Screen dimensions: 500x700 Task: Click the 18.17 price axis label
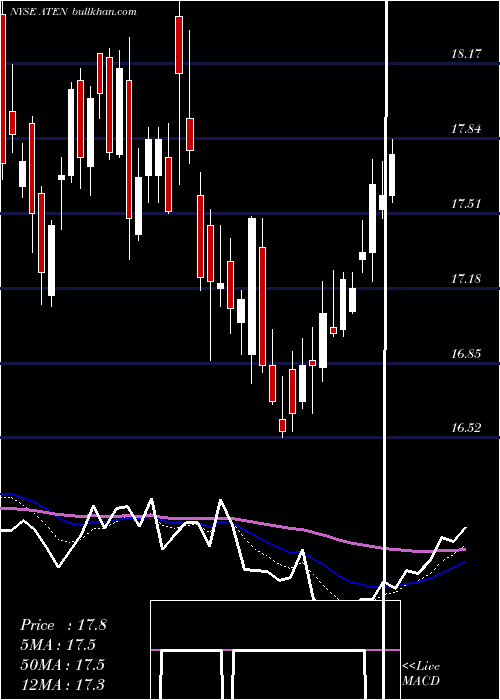click(467, 54)
